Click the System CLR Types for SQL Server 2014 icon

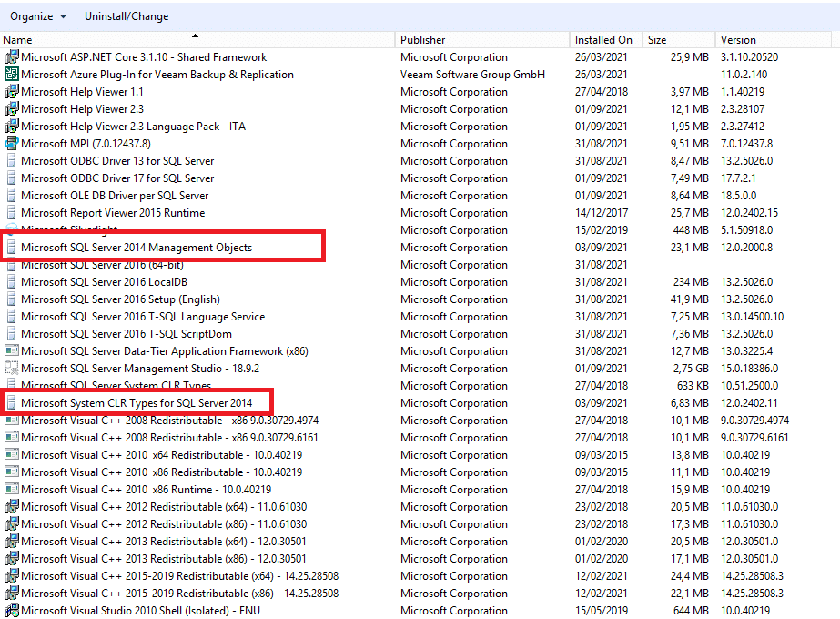(11, 402)
